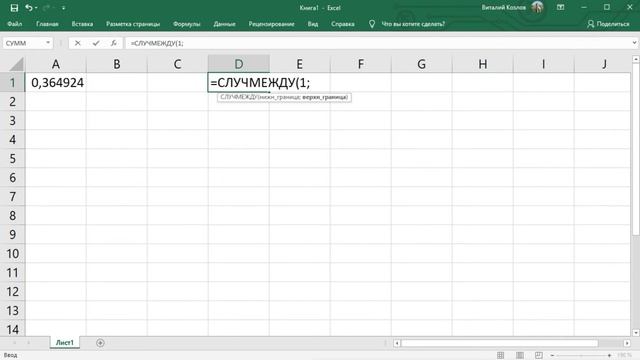The width and height of the screenshot is (640, 360).
Task: Expand the formula bar with its chevron
Action: coord(634,42)
